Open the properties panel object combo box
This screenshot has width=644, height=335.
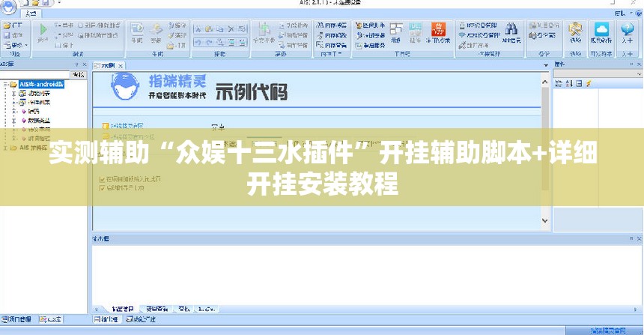point(598,73)
